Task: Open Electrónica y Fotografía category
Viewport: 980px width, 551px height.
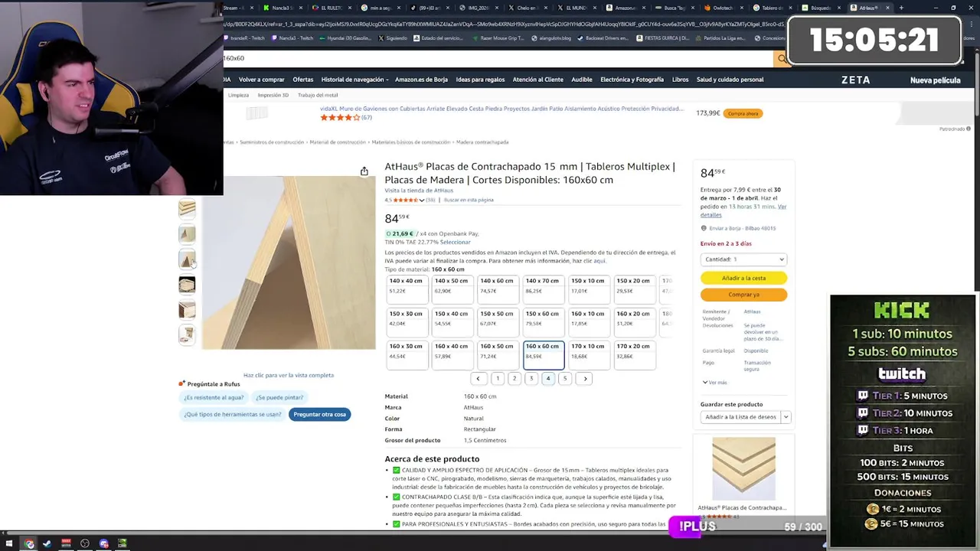Action: point(632,80)
